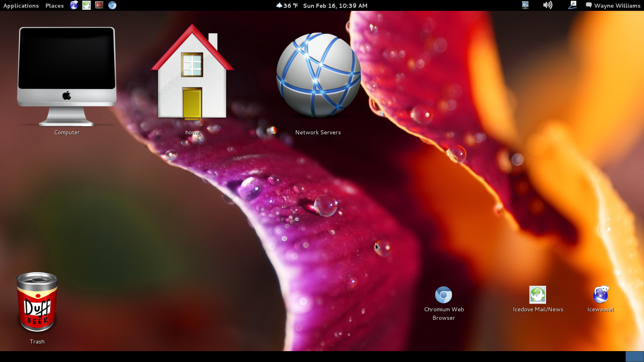The image size is (644, 362).
Task: Select the Computer desktop icon
Action: coord(67,76)
